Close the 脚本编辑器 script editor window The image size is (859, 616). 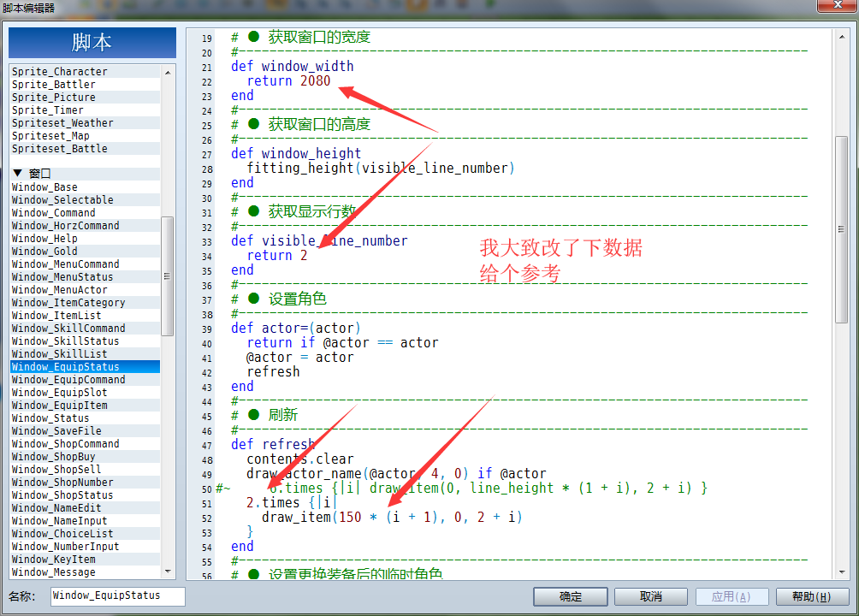(x=837, y=5)
